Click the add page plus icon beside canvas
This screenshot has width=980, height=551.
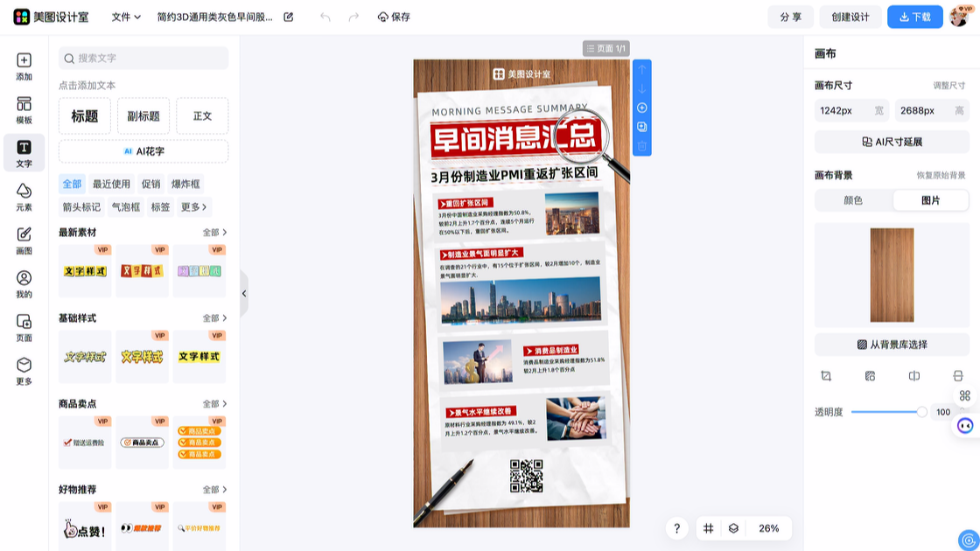click(642, 108)
